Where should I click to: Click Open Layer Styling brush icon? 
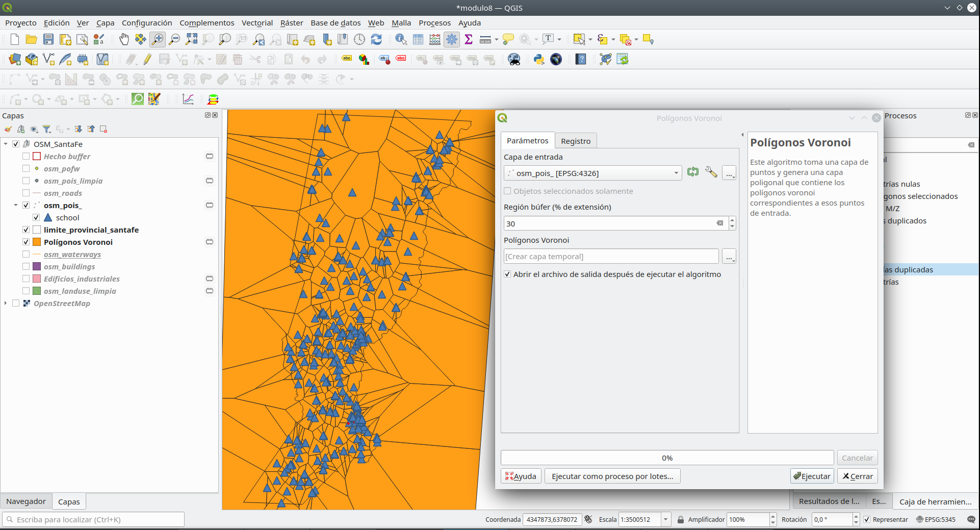8,129
